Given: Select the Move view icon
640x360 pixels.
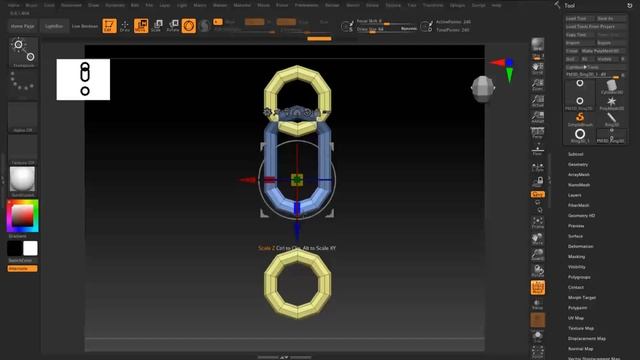Looking at the screenshot, I should [x=538, y=239].
